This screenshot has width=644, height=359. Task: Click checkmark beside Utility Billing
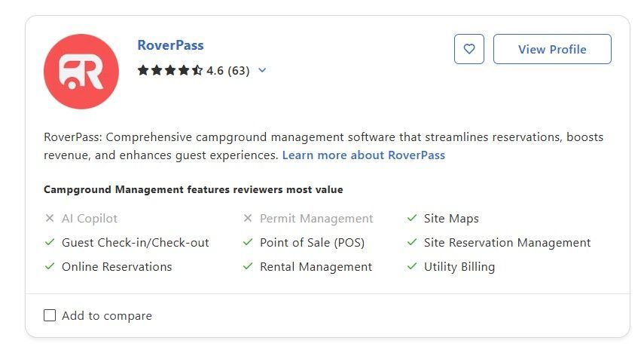tap(412, 266)
